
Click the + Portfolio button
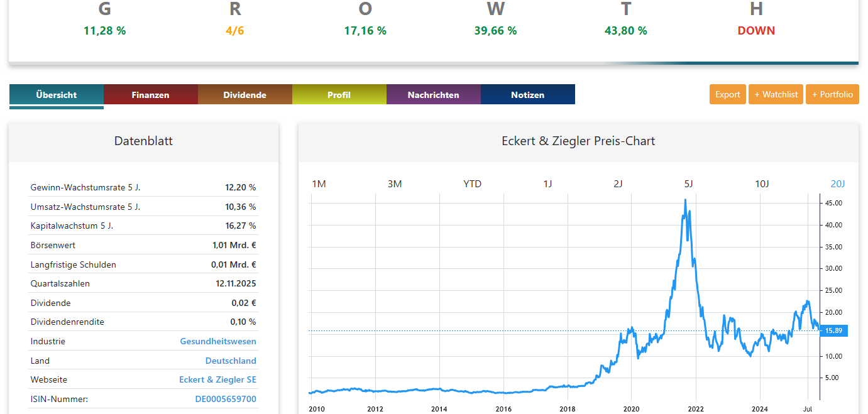pos(832,94)
